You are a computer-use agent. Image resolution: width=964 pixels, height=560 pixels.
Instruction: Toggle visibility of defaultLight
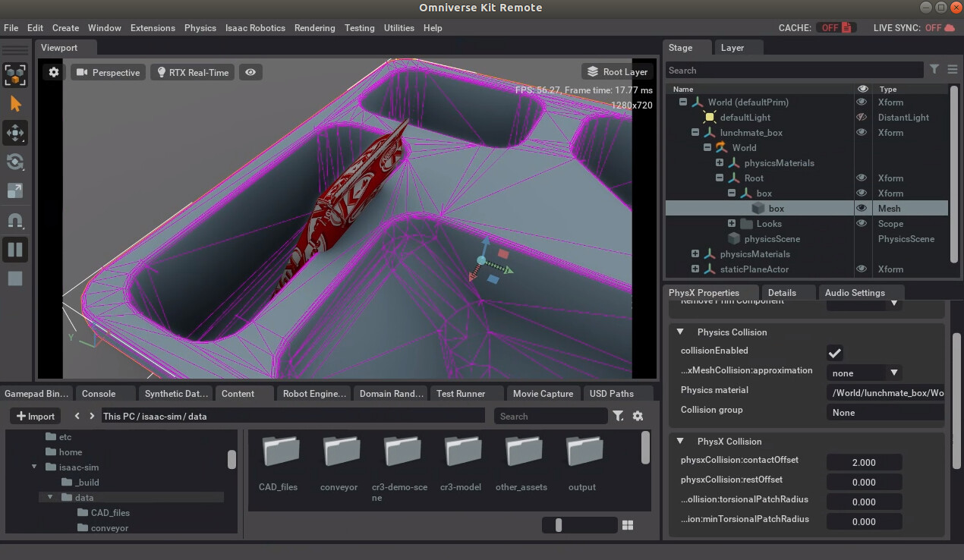(x=862, y=117)
